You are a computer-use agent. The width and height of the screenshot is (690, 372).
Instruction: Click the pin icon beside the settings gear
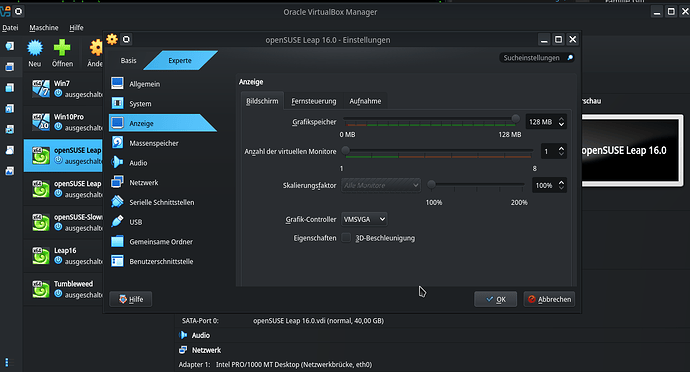[x=126, y=40]
